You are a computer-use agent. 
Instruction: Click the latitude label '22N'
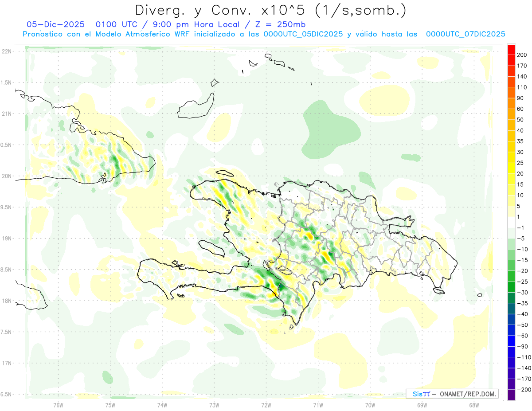7,51
